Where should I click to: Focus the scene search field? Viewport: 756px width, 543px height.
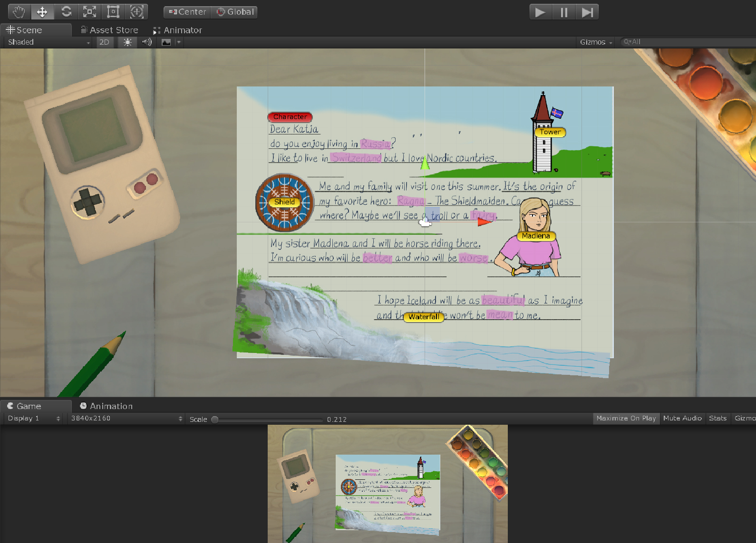pos(688,42)
